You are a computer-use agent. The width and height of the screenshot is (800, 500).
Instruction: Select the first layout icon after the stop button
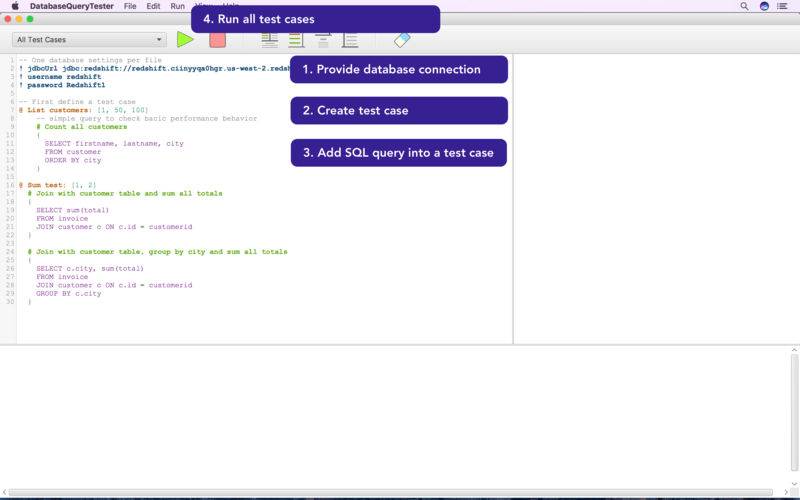(x=269, y=40)
